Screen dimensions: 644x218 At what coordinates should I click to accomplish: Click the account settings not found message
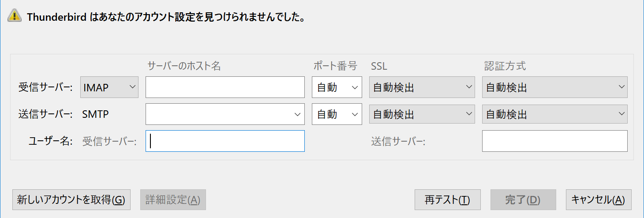166,17
